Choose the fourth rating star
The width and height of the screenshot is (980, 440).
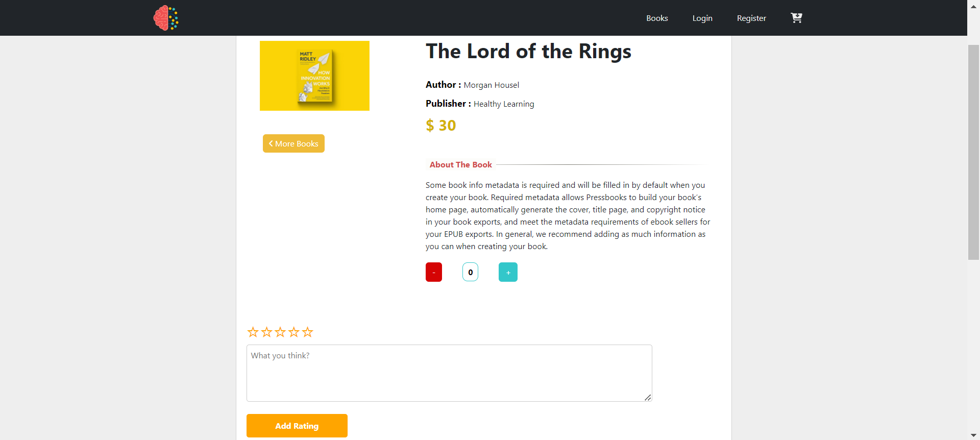[294, 332]
